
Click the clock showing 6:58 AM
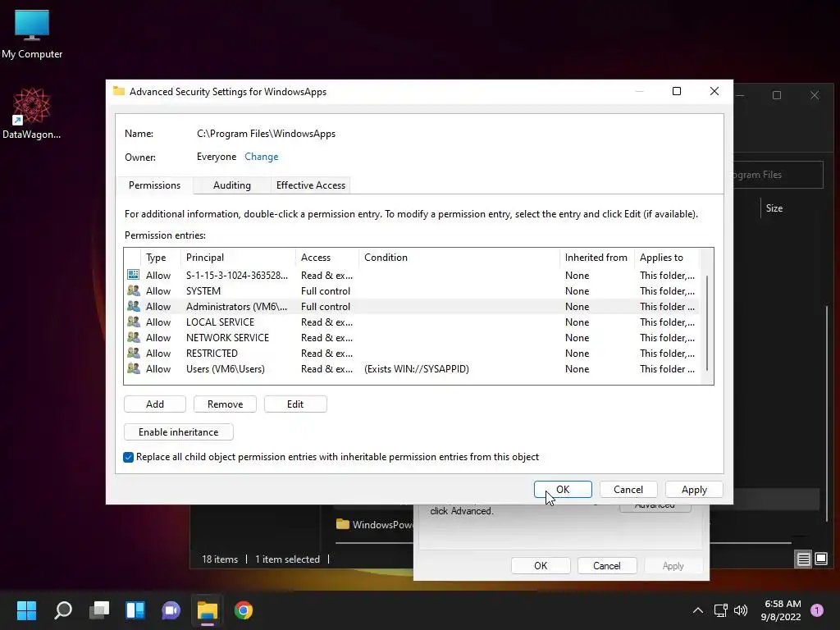coord(782,604)
